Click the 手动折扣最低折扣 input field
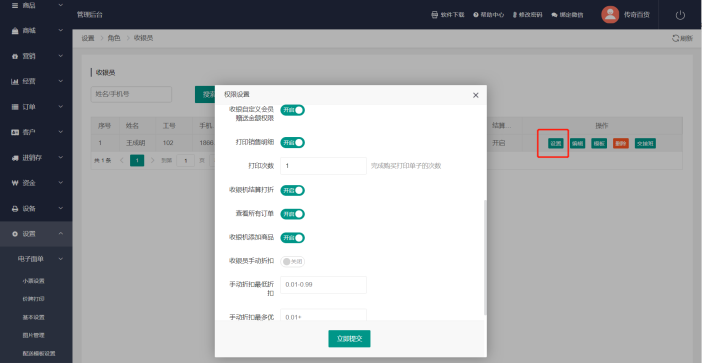The width and height of the screenshot is (703, 363). [x=323, y=285]
